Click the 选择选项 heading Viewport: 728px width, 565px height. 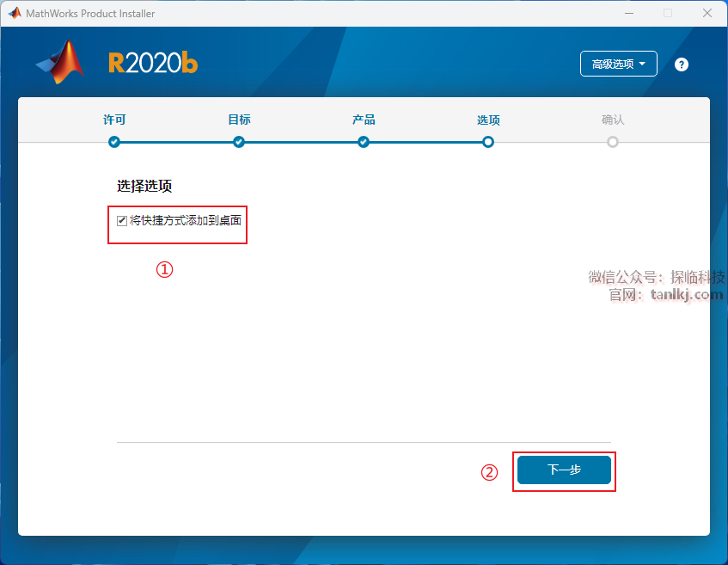point(144,186)
